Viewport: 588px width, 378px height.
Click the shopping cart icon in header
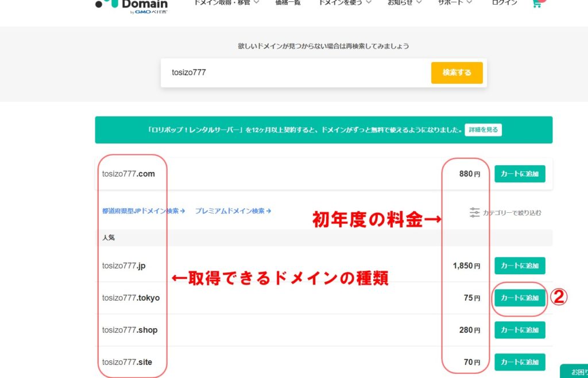click(x=537, y=3)
